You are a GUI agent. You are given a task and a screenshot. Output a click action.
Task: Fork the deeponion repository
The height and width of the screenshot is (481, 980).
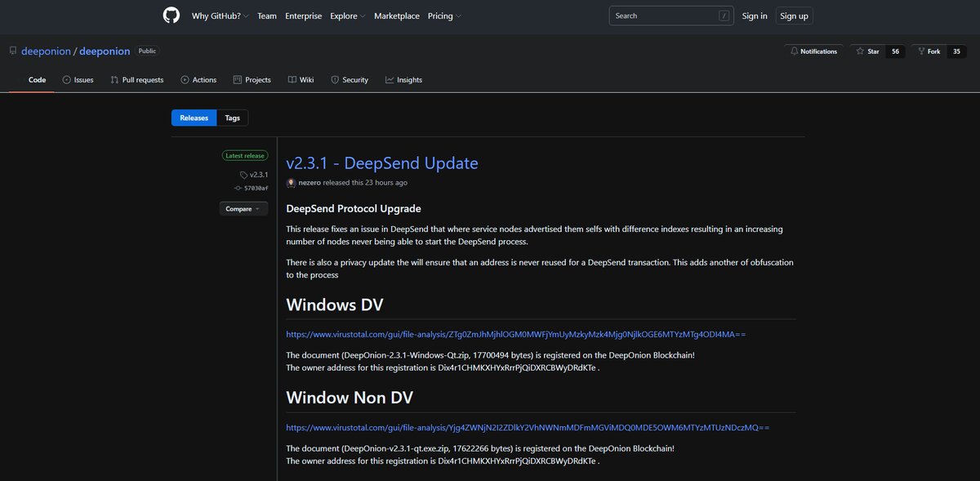point(929,51)
